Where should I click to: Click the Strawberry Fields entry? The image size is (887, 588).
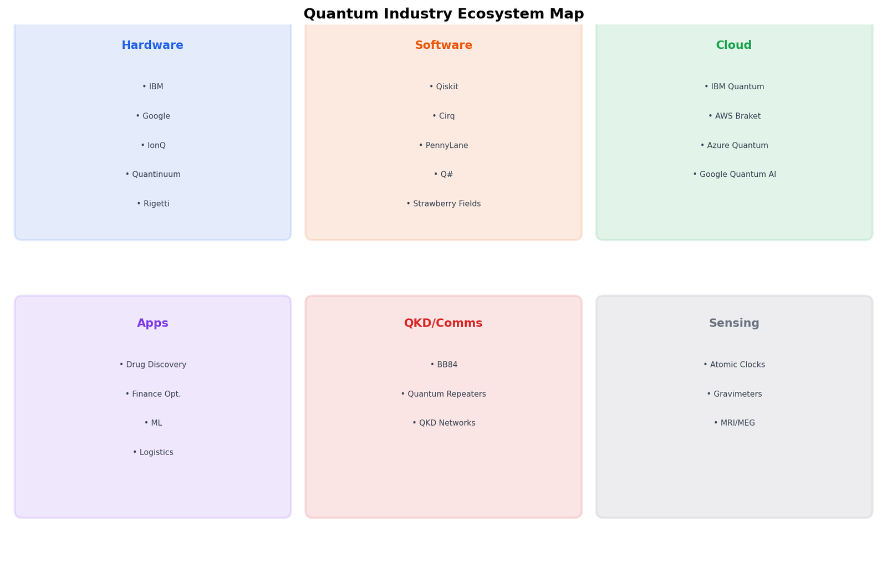443,204
